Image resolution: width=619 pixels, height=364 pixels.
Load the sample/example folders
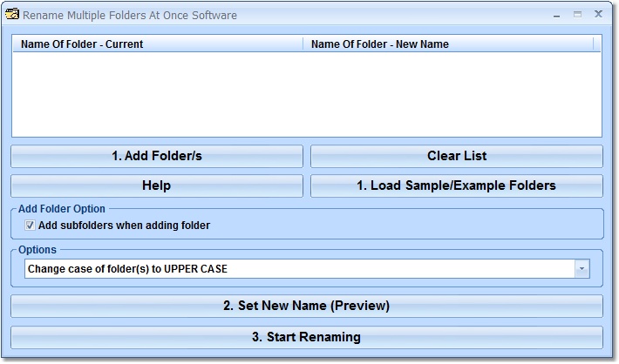[x=456, y=185]
